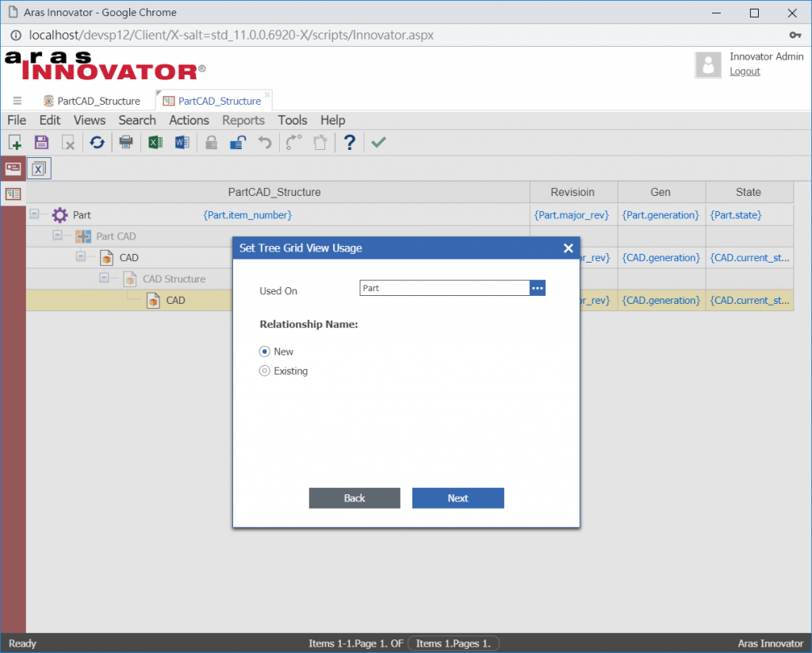Collapse the first CAD tree node
Image resolution: width=812 pixels, height=653 pixels.
pos(81,256)
